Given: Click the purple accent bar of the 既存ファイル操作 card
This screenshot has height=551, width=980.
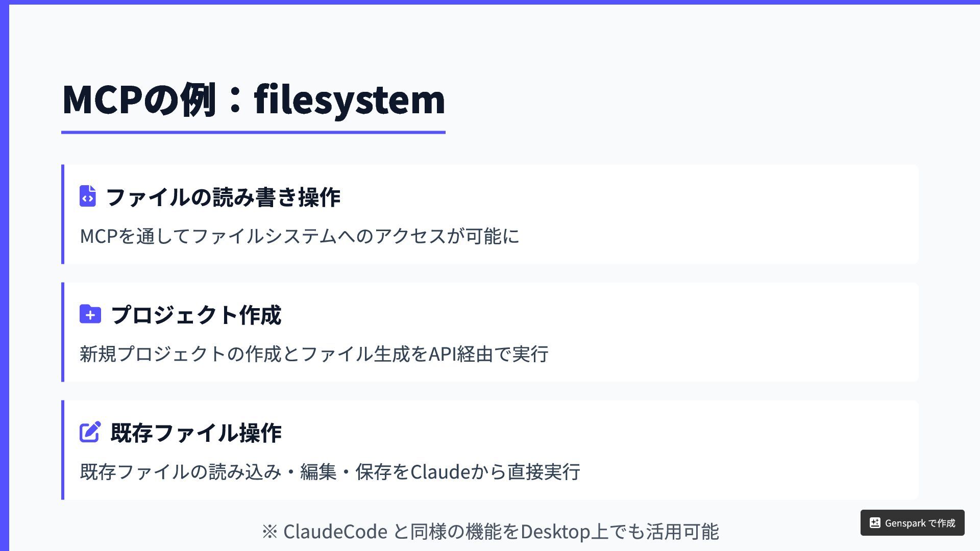Looking at the screenshot, I should pos(63,450).
